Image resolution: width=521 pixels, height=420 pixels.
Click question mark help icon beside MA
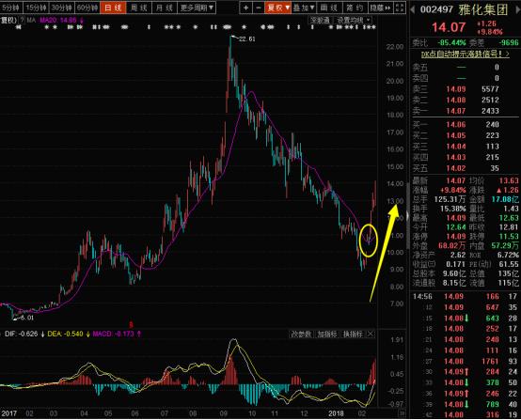tap(22, 21)
